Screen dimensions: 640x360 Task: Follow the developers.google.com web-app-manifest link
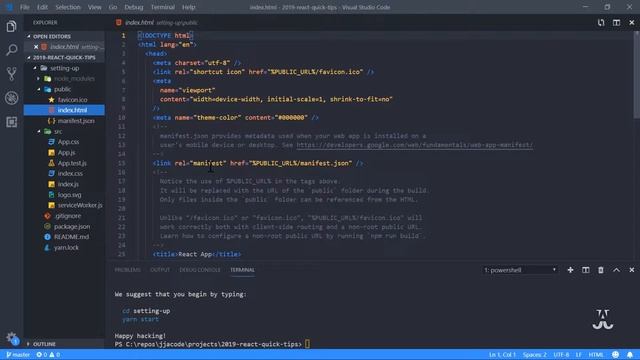point(414,145)
